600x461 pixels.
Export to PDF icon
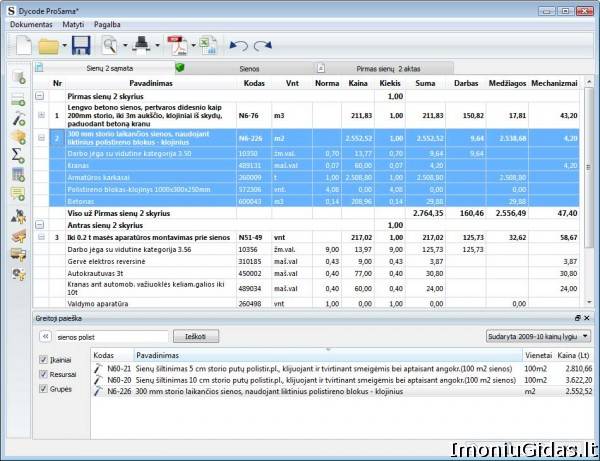(x=177, y=45)
